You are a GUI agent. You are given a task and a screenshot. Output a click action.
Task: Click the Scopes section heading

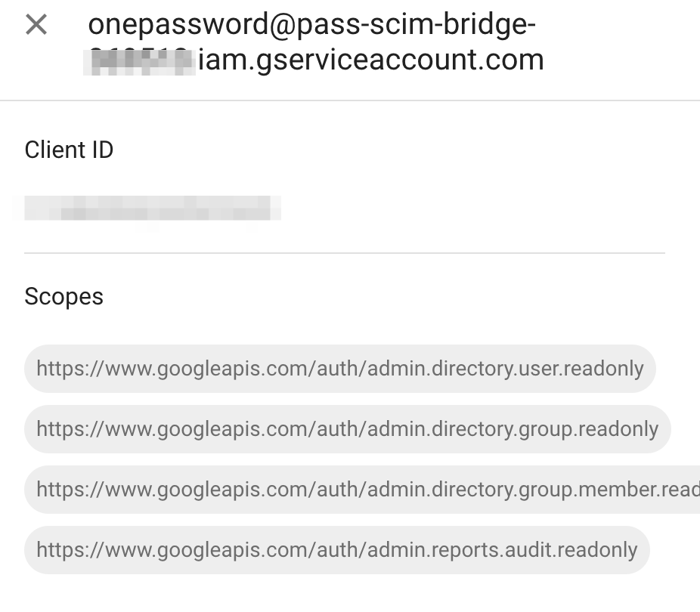tap(63, 296)
